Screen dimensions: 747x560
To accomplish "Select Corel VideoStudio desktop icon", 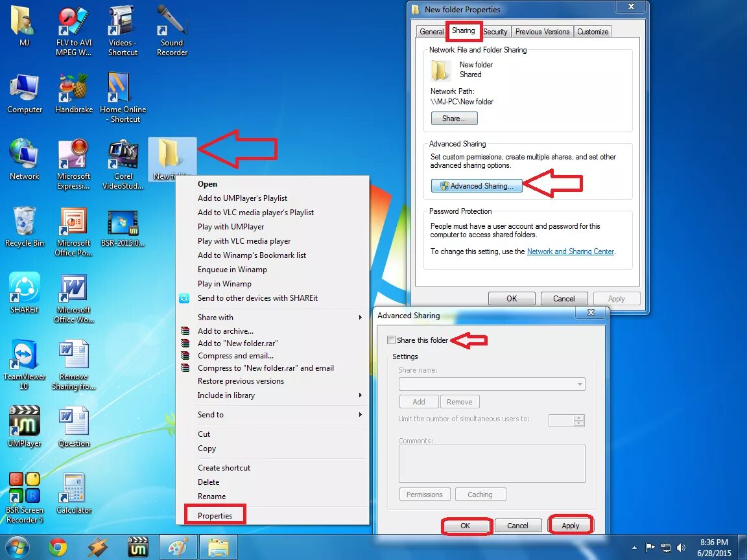I will point(123,164).
